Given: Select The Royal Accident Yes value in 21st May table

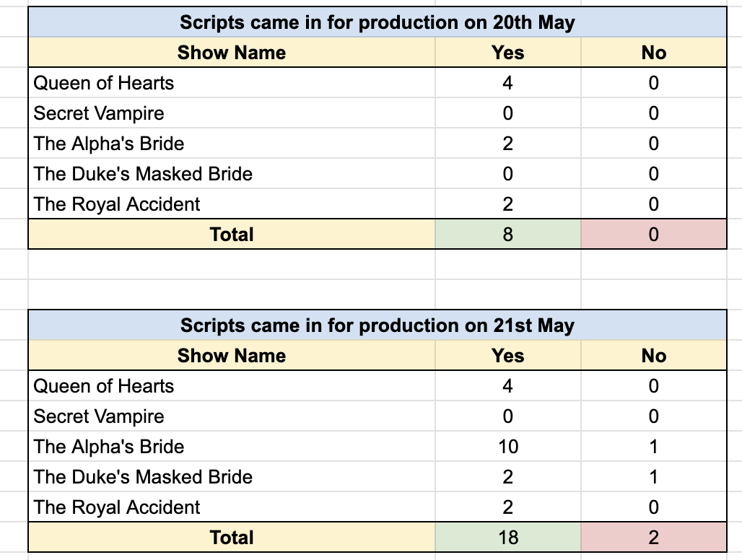Looking at the screenshot, I should [507, 507].
